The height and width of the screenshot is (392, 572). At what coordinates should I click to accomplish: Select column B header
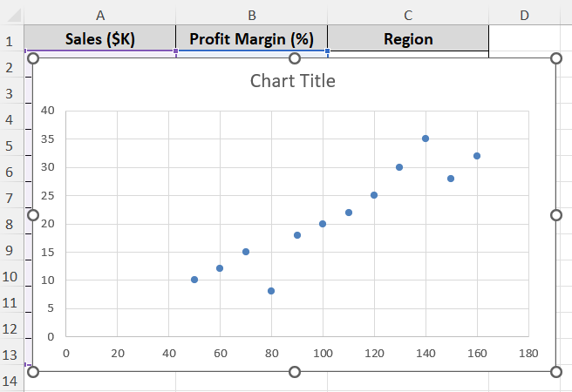tap(251, 15)
